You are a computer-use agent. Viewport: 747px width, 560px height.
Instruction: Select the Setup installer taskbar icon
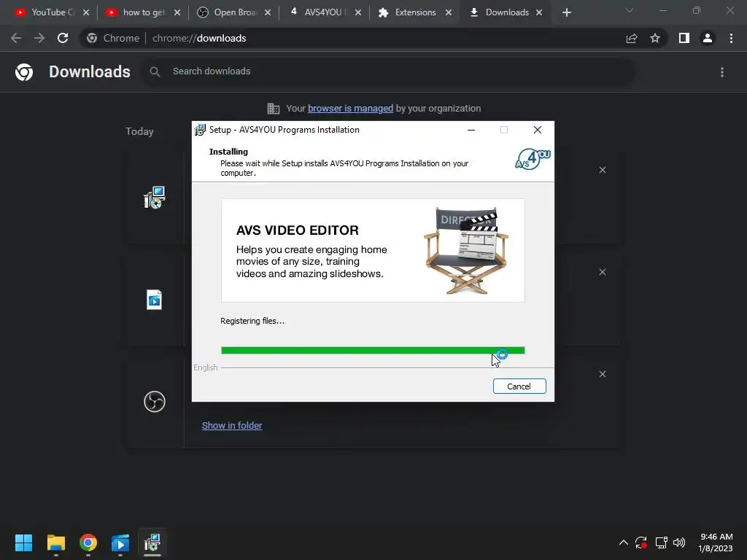pos(152,542)
